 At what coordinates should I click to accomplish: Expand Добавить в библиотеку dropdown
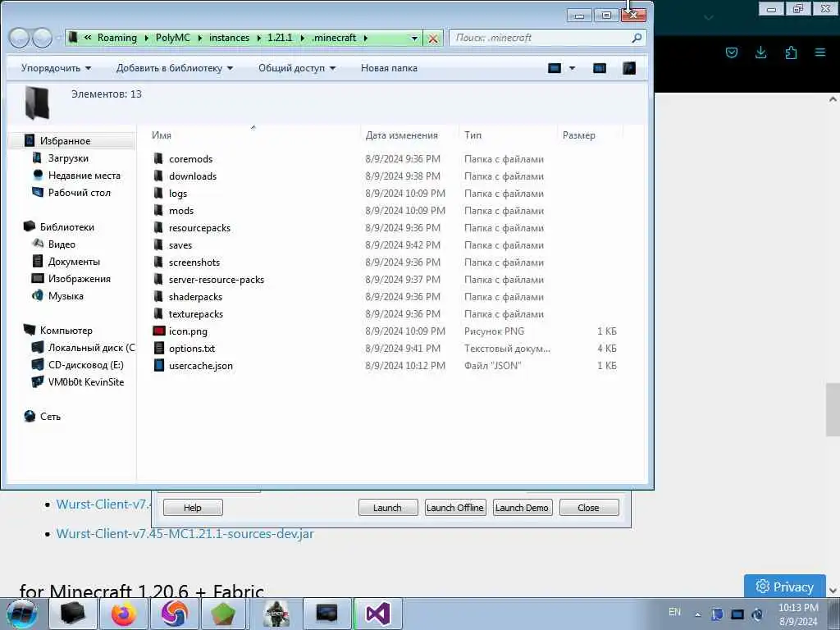click(x=175, y=68)
